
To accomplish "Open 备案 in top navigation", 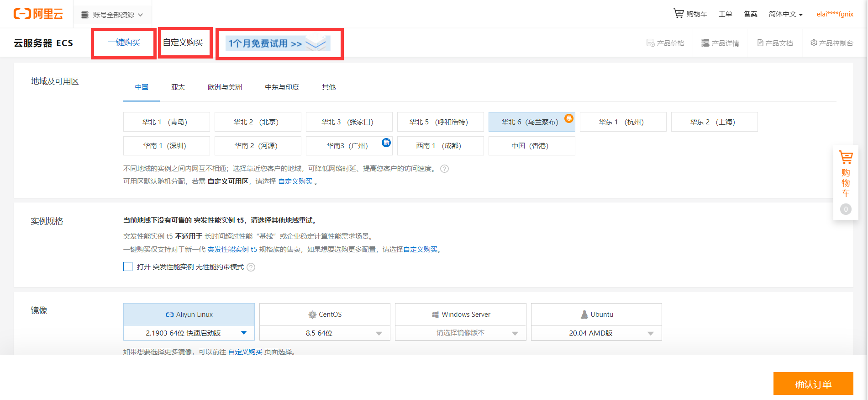I will (x=750, y=14).
